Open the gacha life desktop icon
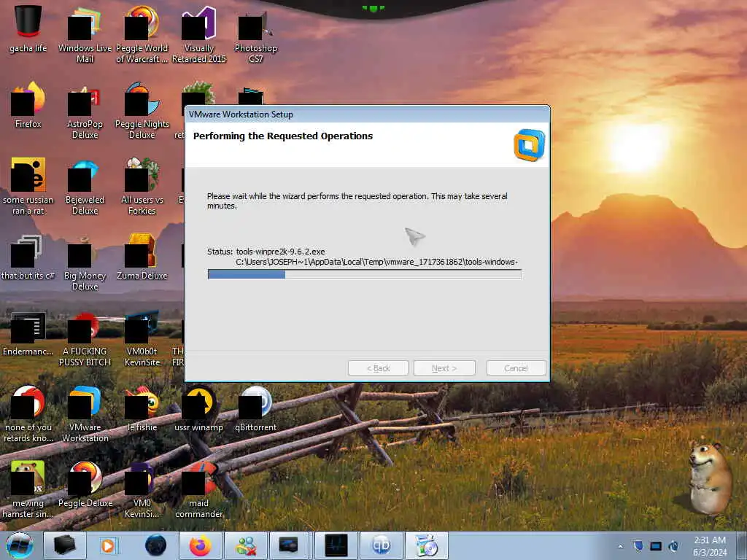This screenshot has width=747, height=560. pos(28,28)
